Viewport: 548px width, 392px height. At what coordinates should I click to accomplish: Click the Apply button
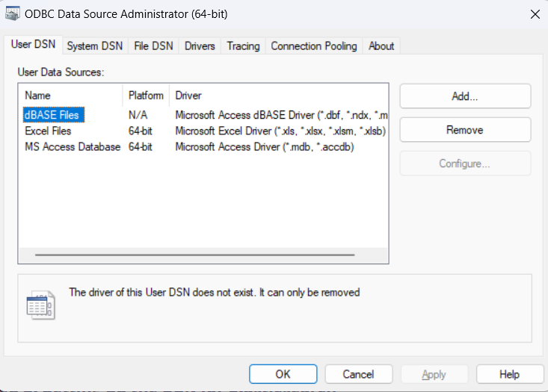[434, 374]
